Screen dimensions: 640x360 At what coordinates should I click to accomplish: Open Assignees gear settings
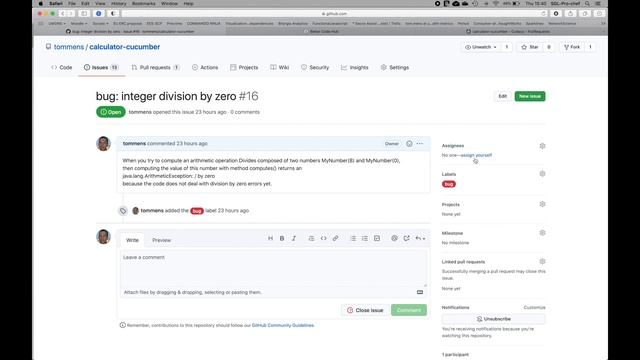[542, 146]
